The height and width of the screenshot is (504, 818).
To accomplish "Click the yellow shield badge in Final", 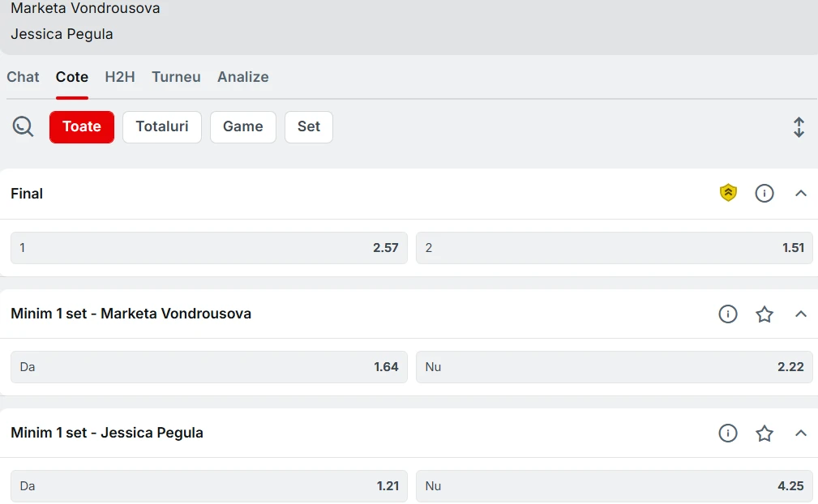I will (x=728, y=194).
